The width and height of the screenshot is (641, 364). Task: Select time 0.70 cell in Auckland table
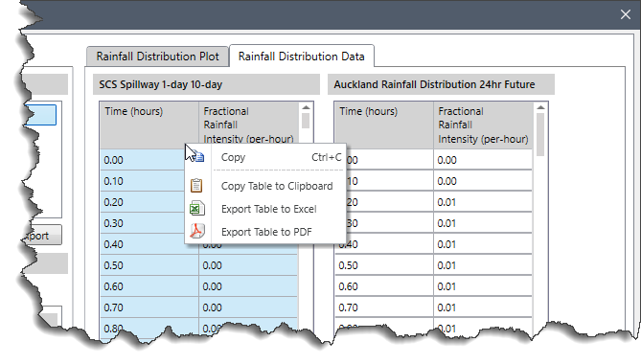tap(384, 307)
